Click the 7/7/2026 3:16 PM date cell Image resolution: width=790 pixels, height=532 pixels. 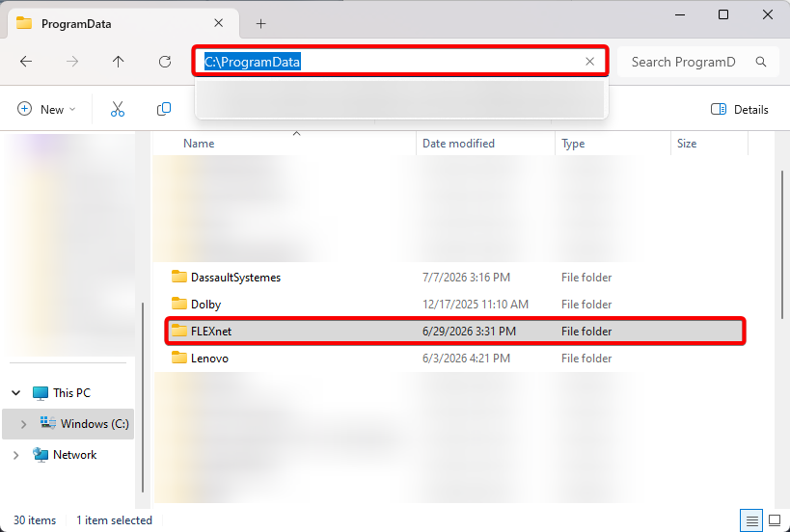pos(466,278)
